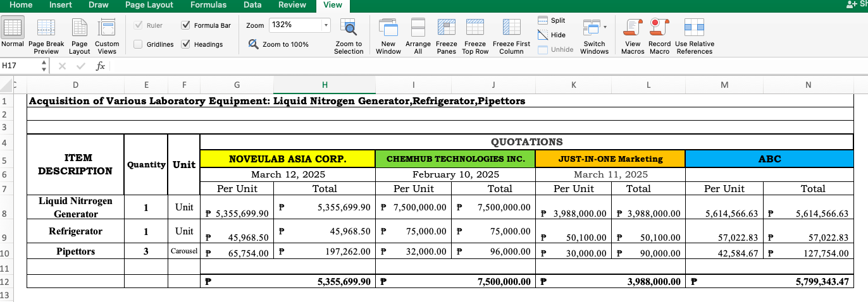
Task: Open the Insert tab
Action: (60, 4)
